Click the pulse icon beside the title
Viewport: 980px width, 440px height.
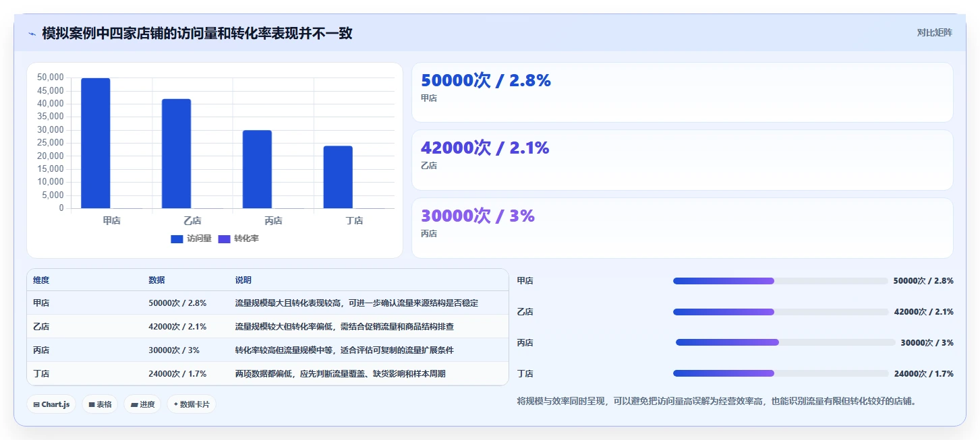[32, 34]
